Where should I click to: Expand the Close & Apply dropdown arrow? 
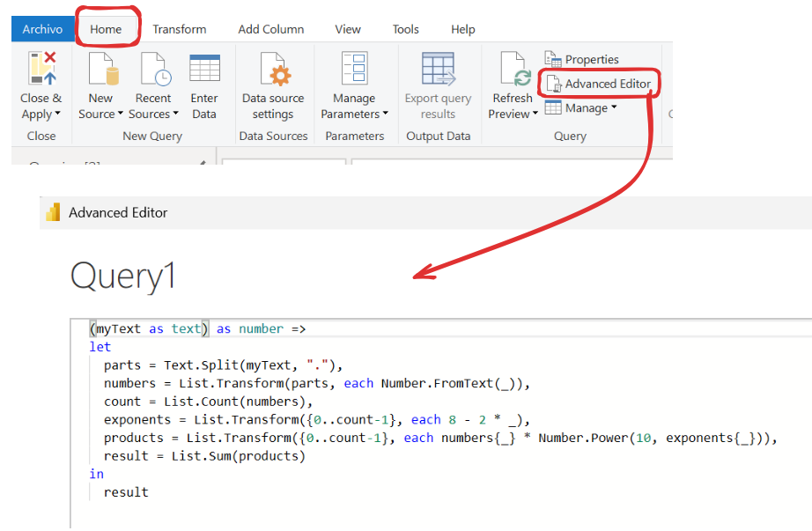pyautogui.click(x=57, y=113)
